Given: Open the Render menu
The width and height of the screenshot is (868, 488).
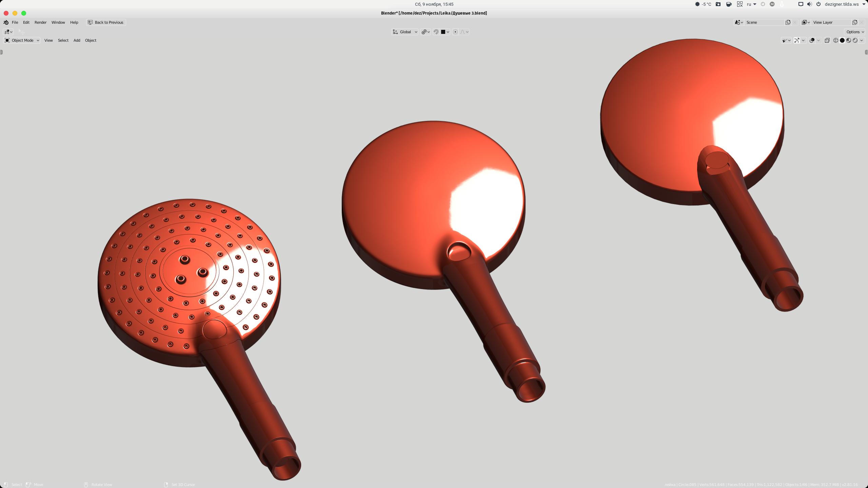Looking at the screenshot, I should (40, 22).
